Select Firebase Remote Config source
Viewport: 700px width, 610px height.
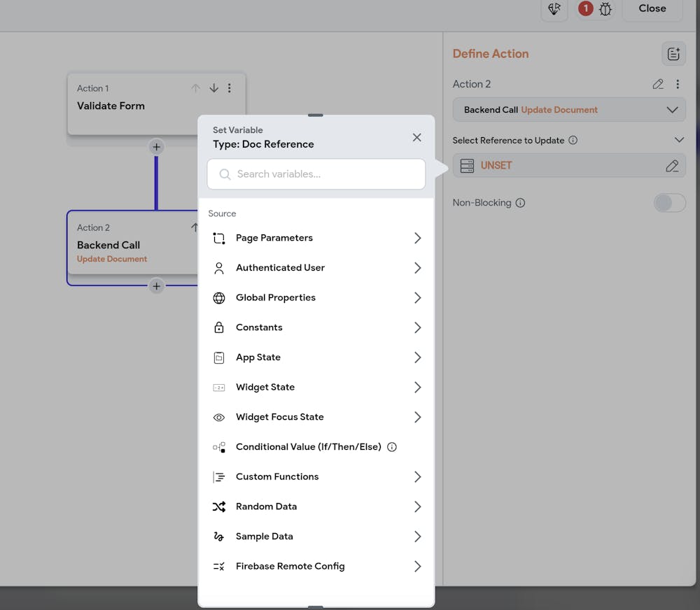316,567
